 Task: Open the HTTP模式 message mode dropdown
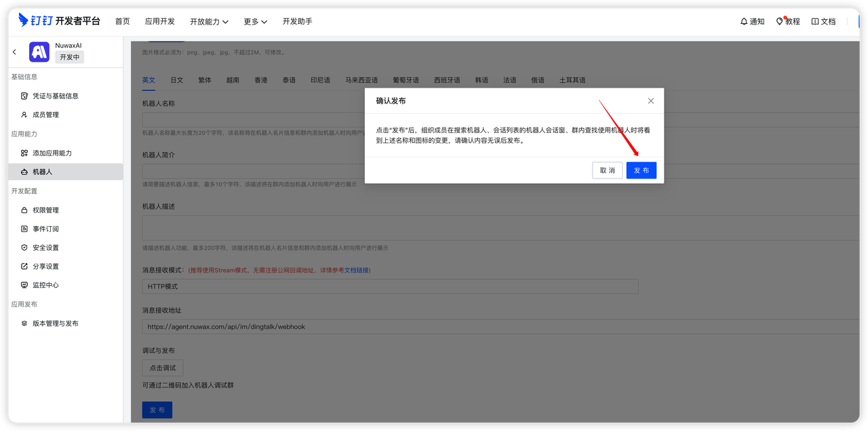point(390,286)
